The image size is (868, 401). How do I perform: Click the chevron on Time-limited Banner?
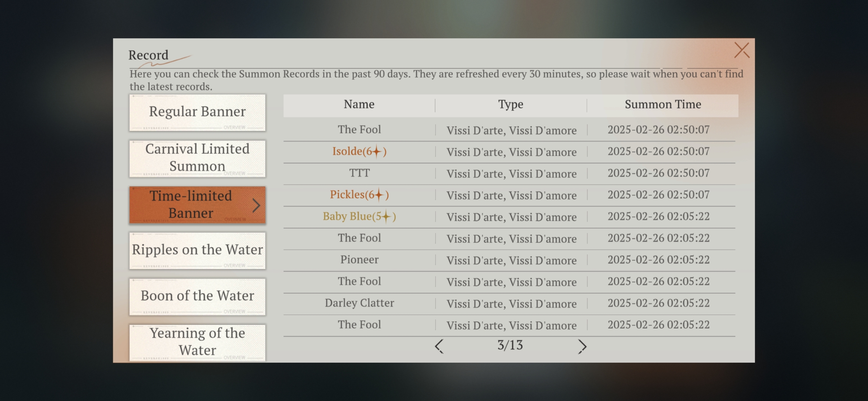pos(256,205)
